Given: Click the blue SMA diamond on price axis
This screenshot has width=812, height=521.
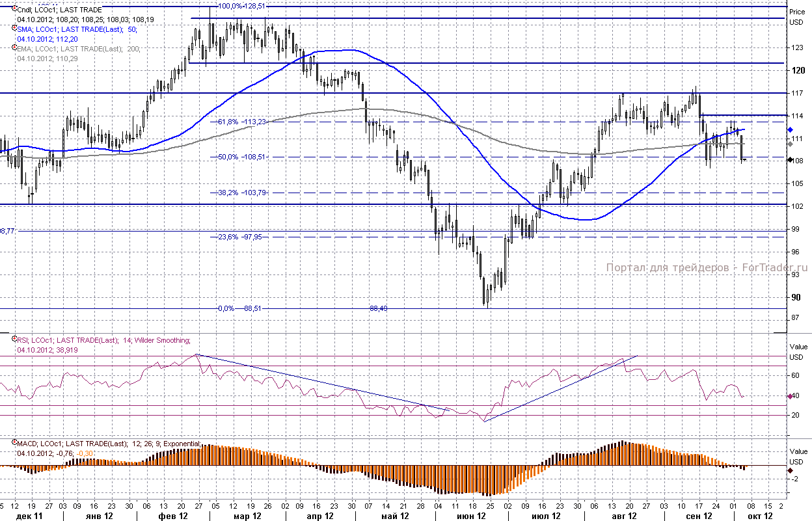Looking at the screenshot, I should tap(790, 129).
